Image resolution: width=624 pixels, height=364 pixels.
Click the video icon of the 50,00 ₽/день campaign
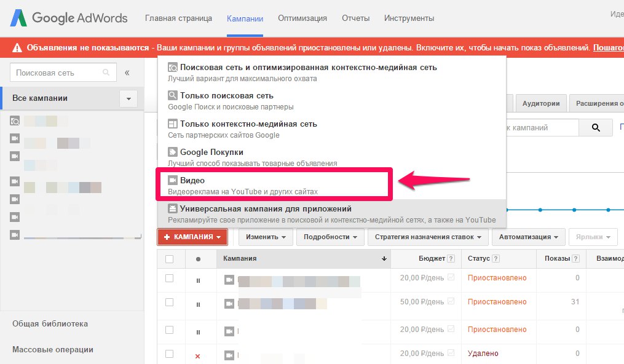point(229,304)
